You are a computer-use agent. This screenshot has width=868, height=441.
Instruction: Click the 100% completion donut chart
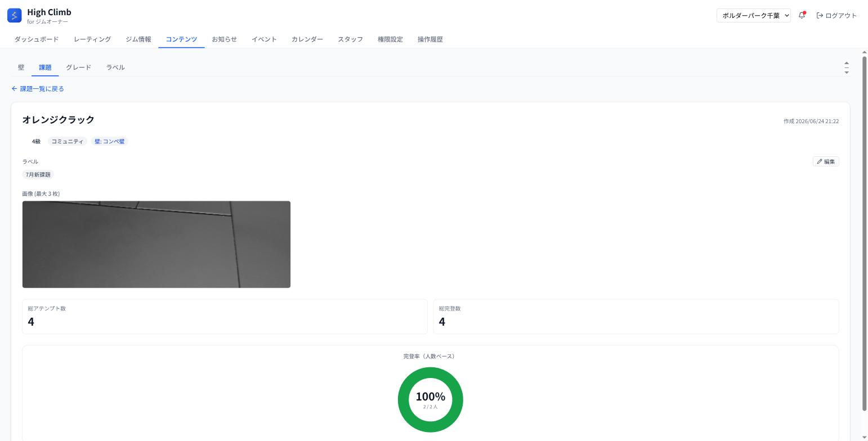click(431, 400)
